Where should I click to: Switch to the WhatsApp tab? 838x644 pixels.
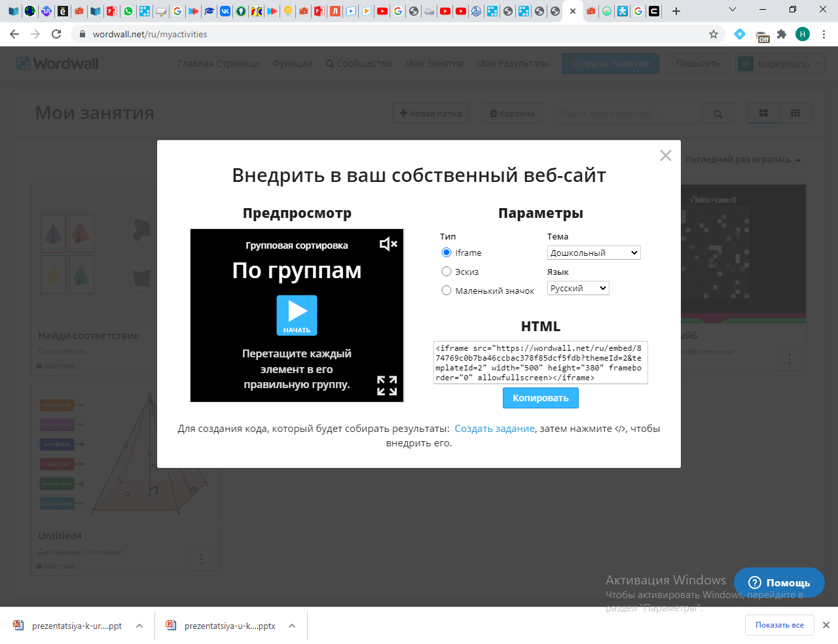pyautogui.click(x=128, y=11)
